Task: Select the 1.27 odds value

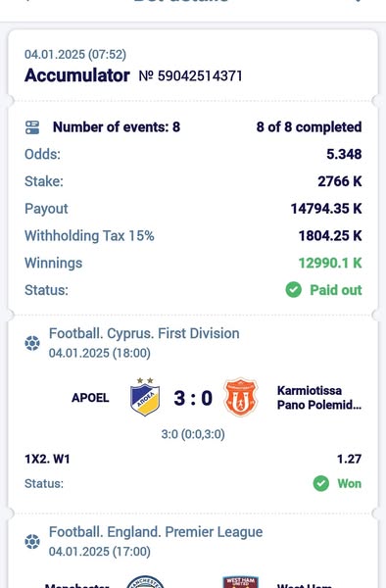Action: tap(350, 459)
